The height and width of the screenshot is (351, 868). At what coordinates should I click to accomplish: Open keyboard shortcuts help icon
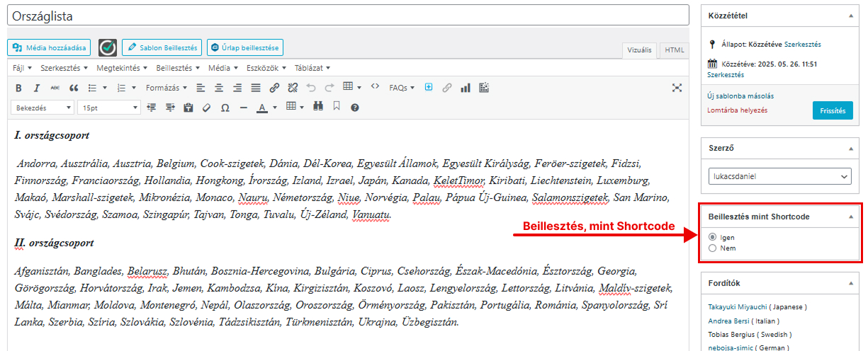click(x=355, y=108)
